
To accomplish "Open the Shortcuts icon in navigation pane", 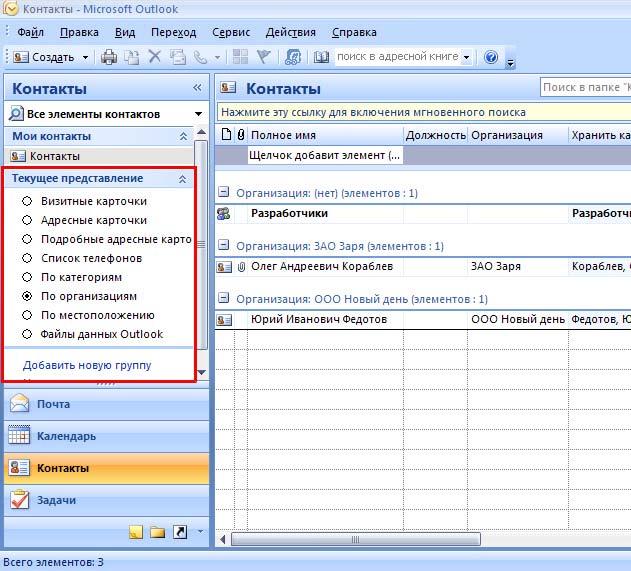I will click(180, 532).
